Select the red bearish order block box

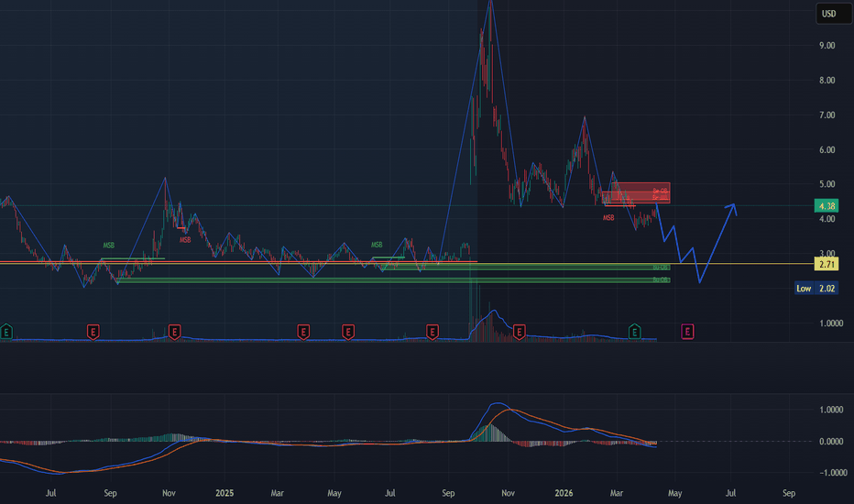(x=636, y=192)
